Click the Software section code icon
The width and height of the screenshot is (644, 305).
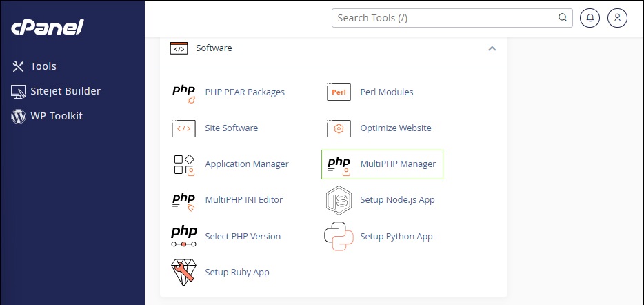[179, 48]
